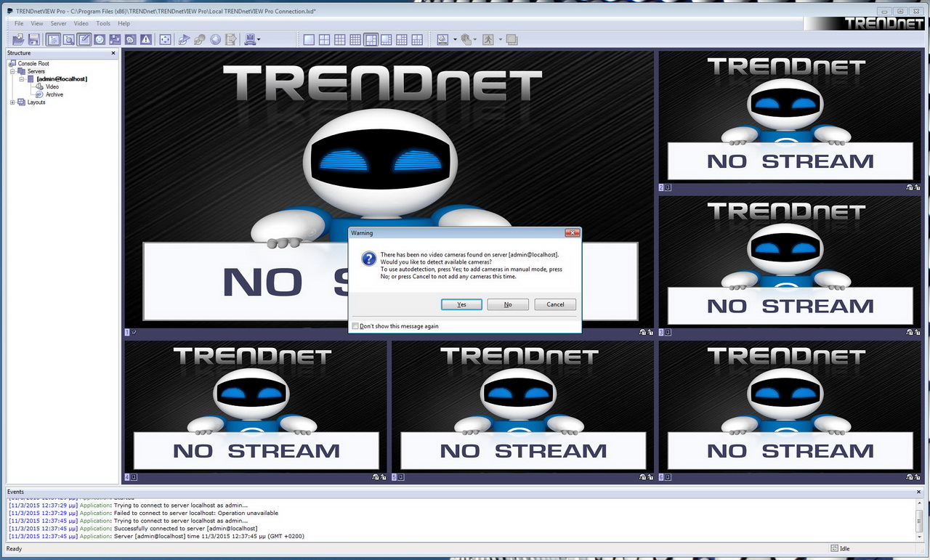930x560 pixels.
Task: Click the open connection folder toolbar icon
Action: (x=18, y=39)
